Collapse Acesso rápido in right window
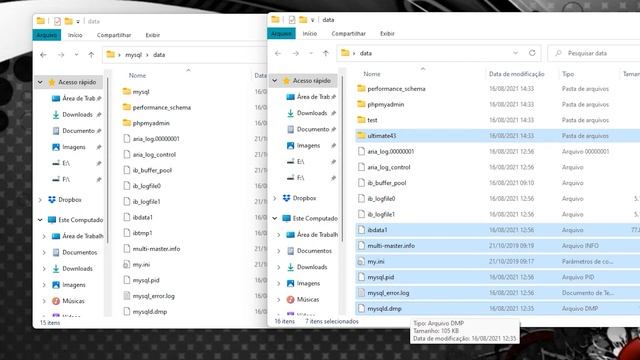The image size is (640, 360). [275, 80]
